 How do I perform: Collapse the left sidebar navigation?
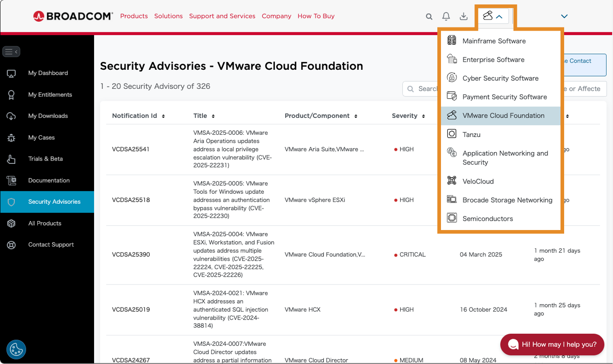click(11, 52)
